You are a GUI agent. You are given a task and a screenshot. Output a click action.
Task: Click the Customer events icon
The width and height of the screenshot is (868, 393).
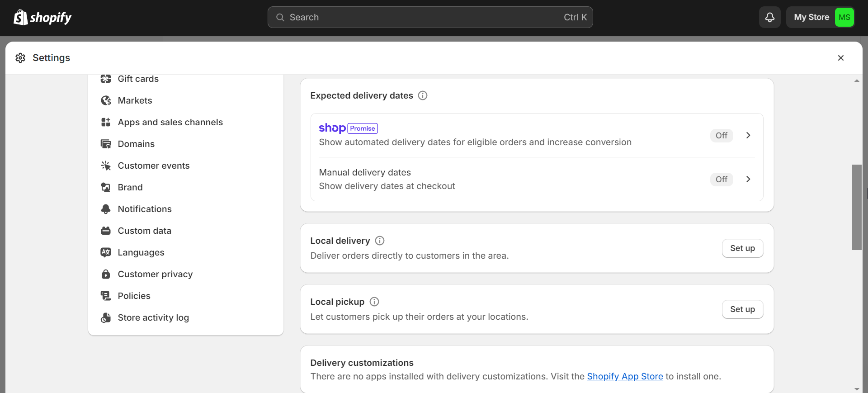pyautogui.click(x=106, y=166)
